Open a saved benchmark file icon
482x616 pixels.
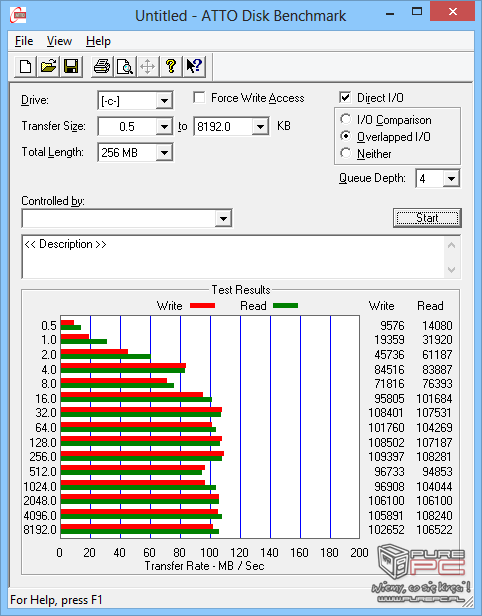pyautogui.click(x=48, y=66)
